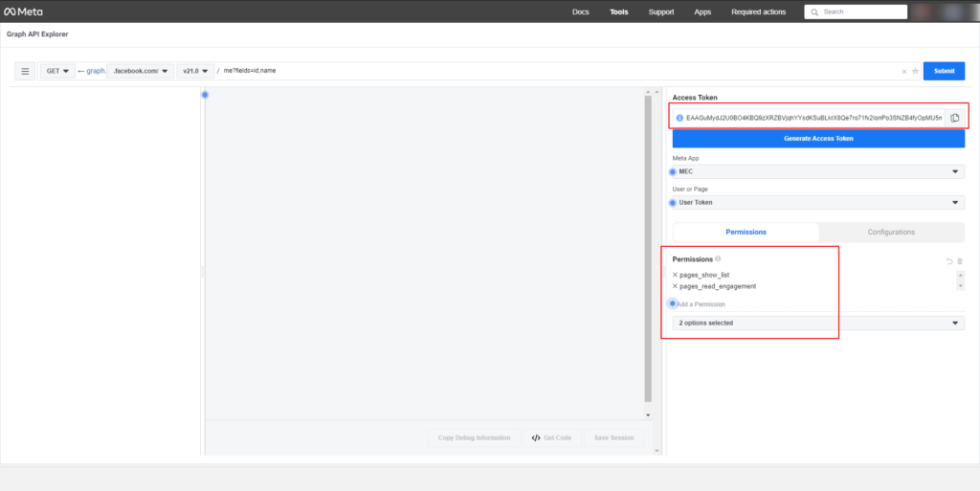
Task: Open the hamburger menu beside GET
Action: [26, 71]
